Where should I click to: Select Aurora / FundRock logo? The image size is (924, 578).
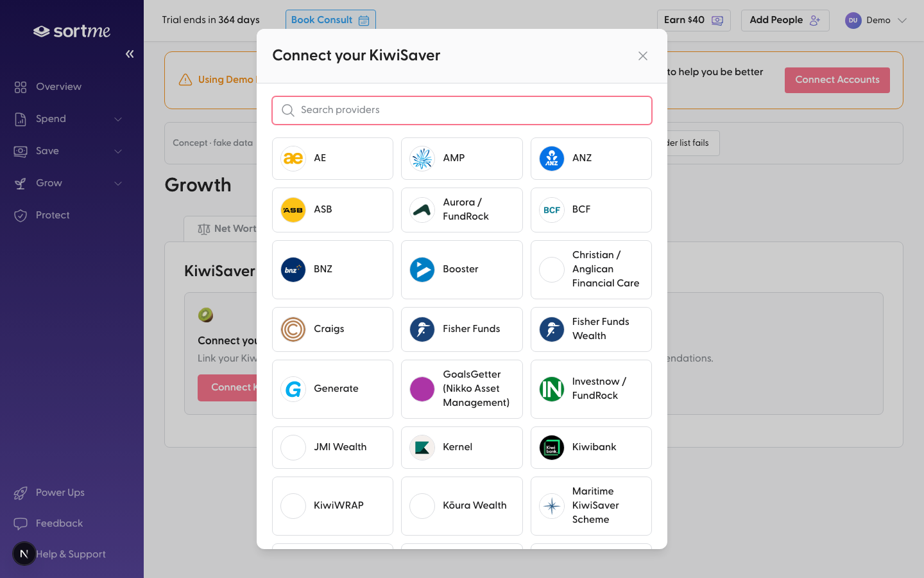pyautogui.click(x=422, y=210)
